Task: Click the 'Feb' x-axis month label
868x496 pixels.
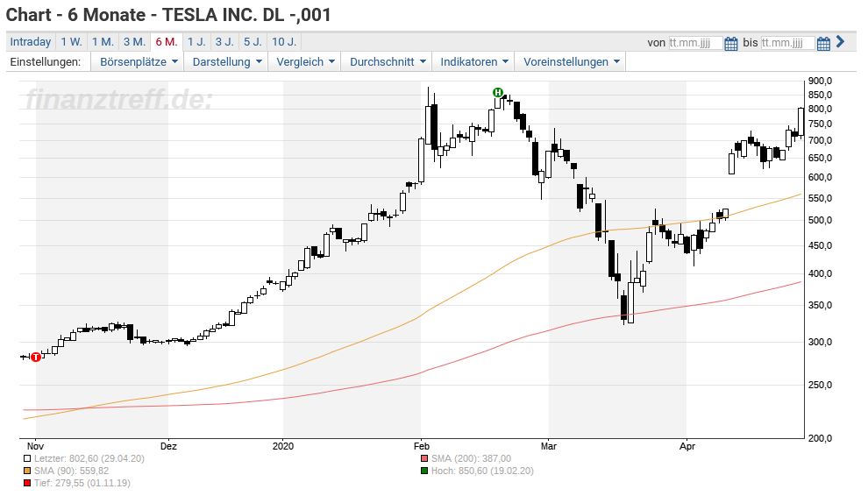Action: pos(421,446)
